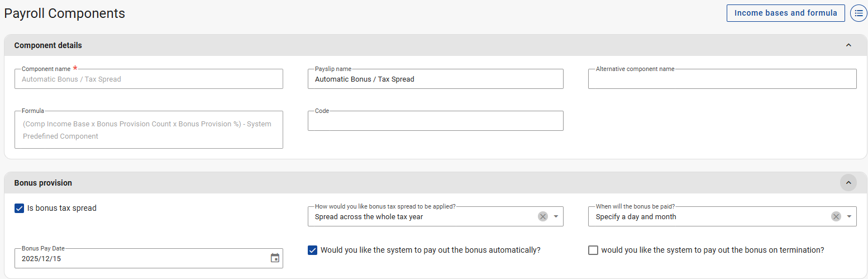Screen dimensions: 868x279
Task: Uncheck automatic bonus pay out checkbox
Action: 313,250
